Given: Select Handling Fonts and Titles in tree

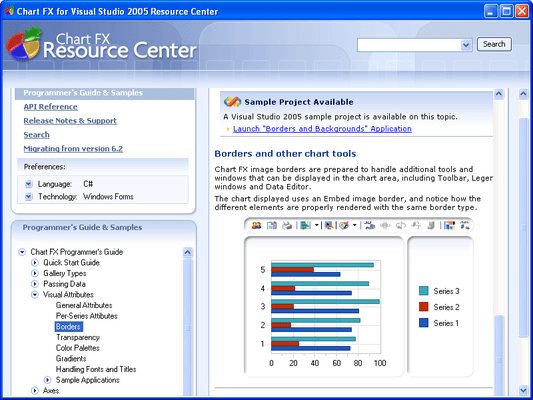Looking at the screenshot, I should [96, 369].
